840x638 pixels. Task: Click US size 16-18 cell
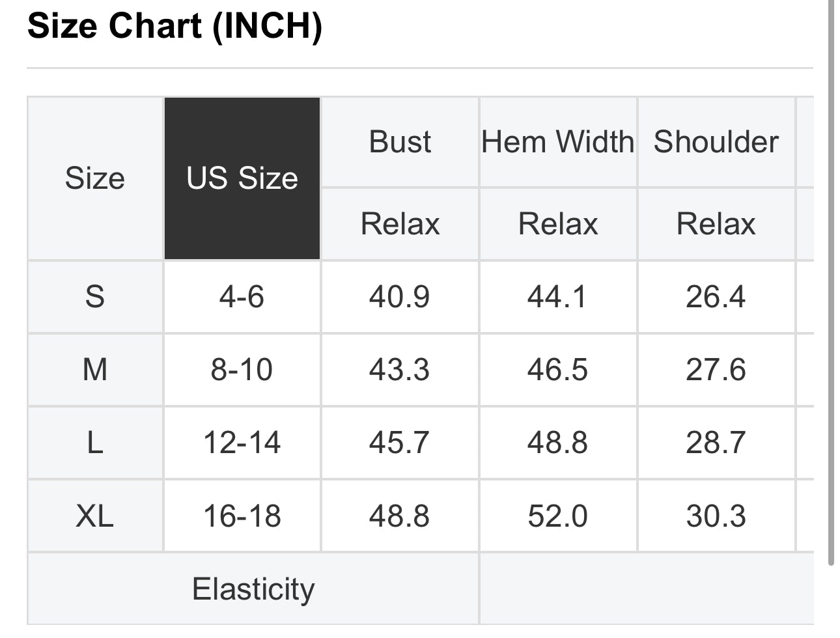click(x=242, y=516)
